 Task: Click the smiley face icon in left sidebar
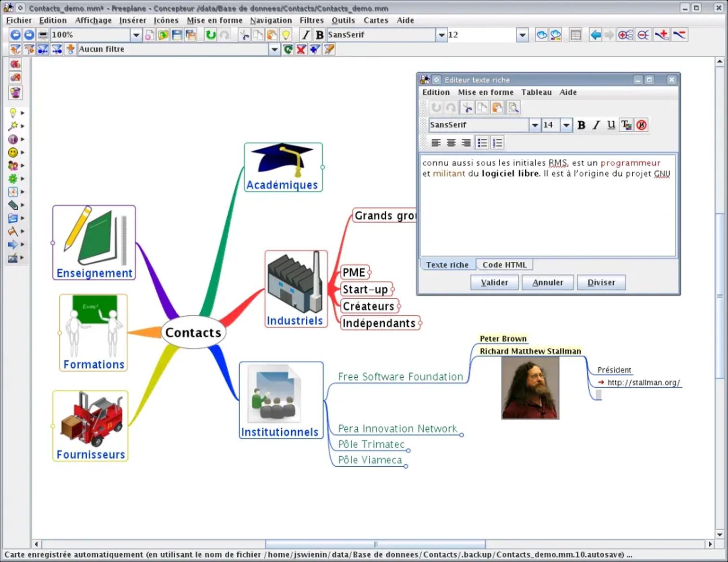[13, 152]
